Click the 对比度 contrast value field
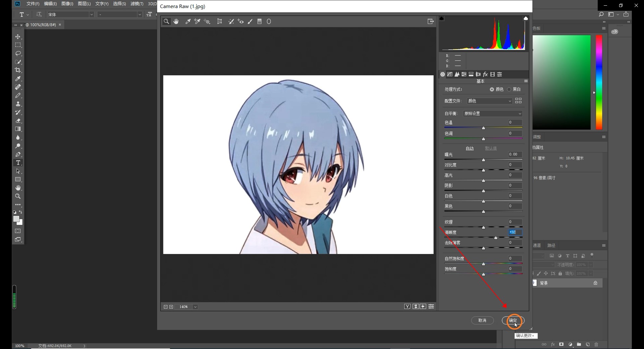 [515, 165]
